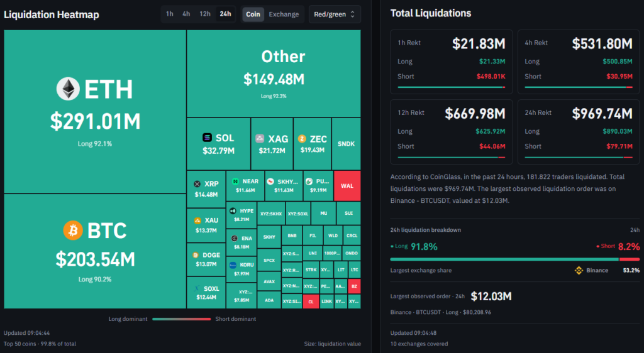This screenshot has height=353, width=644.
Task: Click the UNI heatmap tile
Action: [x=313, y=253]
